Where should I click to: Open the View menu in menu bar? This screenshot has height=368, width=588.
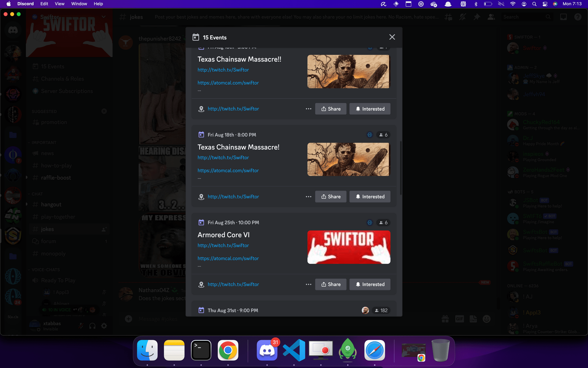59,4
